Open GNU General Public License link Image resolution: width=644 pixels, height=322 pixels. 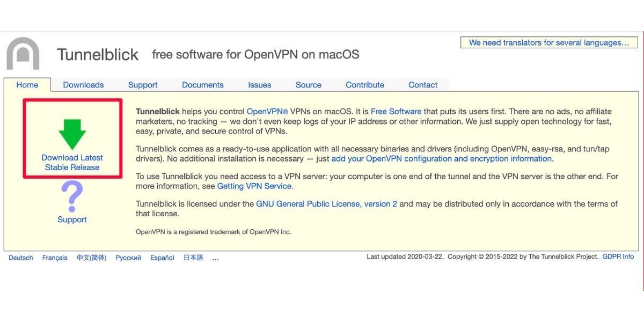tap(326, 204)
